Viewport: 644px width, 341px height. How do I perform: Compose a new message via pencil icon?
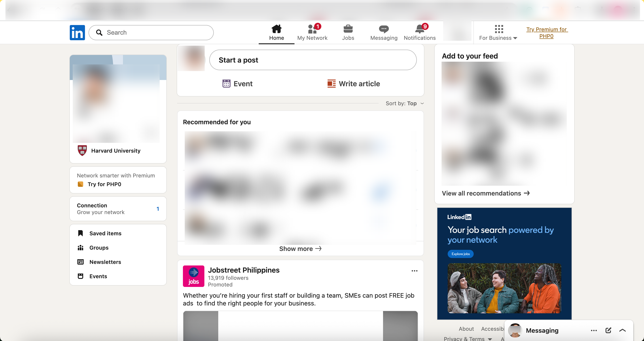tap(608, 330)
